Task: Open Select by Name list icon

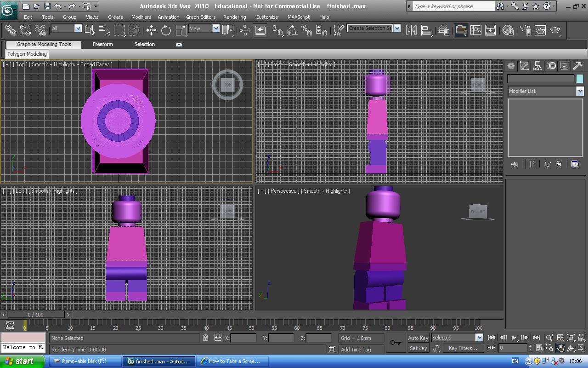Action: coord(104,30)
